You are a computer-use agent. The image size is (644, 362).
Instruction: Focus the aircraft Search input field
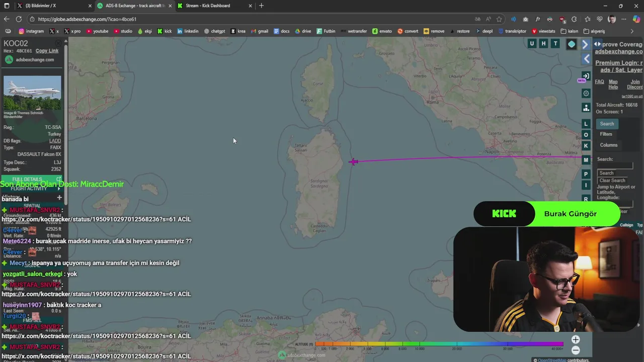pyautogui.click(x=615, y=166)
